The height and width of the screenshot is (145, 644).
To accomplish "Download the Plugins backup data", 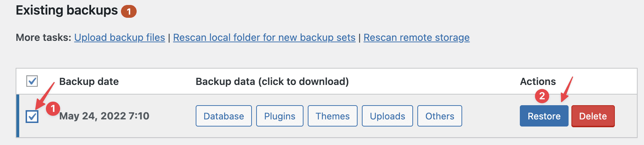I will [280, 116].
